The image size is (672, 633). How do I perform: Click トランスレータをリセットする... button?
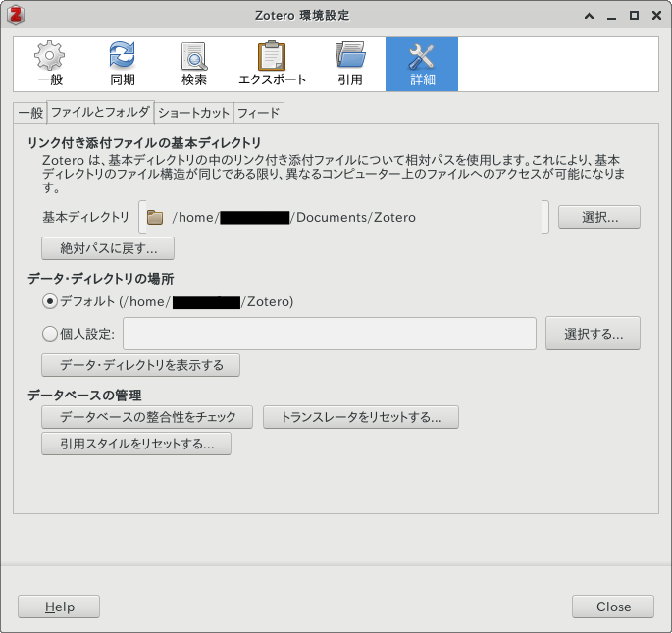[x=361, y=417]
